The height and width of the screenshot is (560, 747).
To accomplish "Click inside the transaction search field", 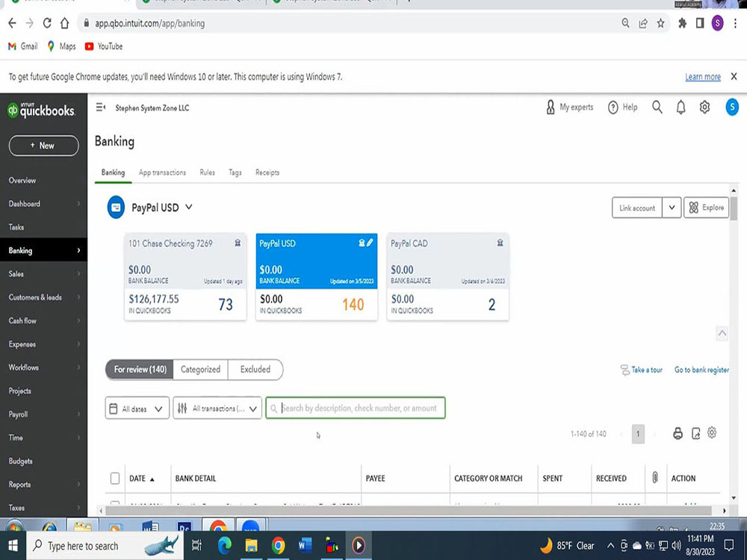I will [355, 408].
